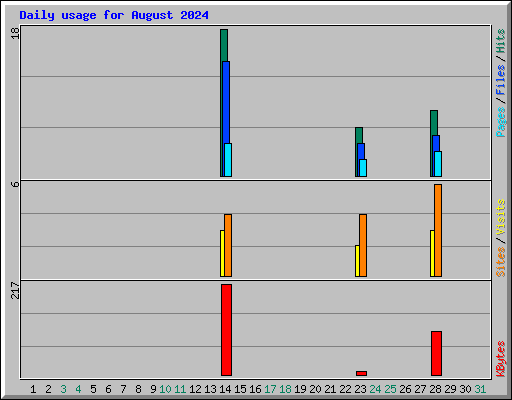Screen dimensions: 512x400
Task: Click the red KBytes bar for day 28
Action: point(437,354)
